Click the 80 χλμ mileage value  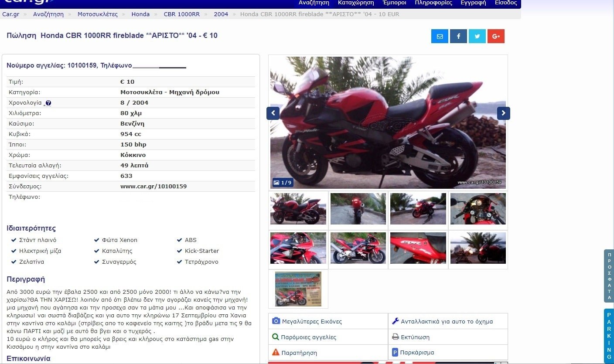click(x=131, y=113)
